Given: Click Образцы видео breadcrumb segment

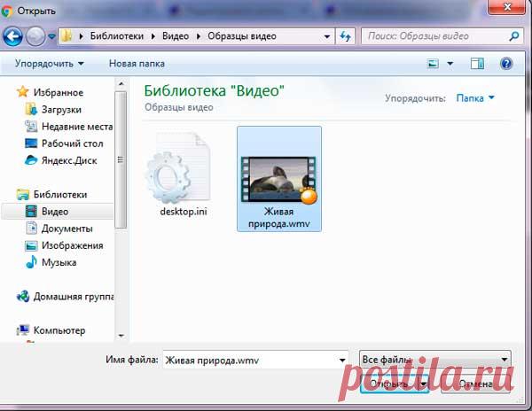Looking at the screenshot, I should [242, 36].
